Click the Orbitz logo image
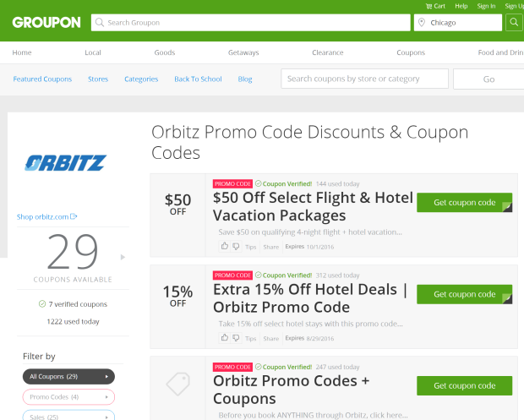 [x=66, y=163]
